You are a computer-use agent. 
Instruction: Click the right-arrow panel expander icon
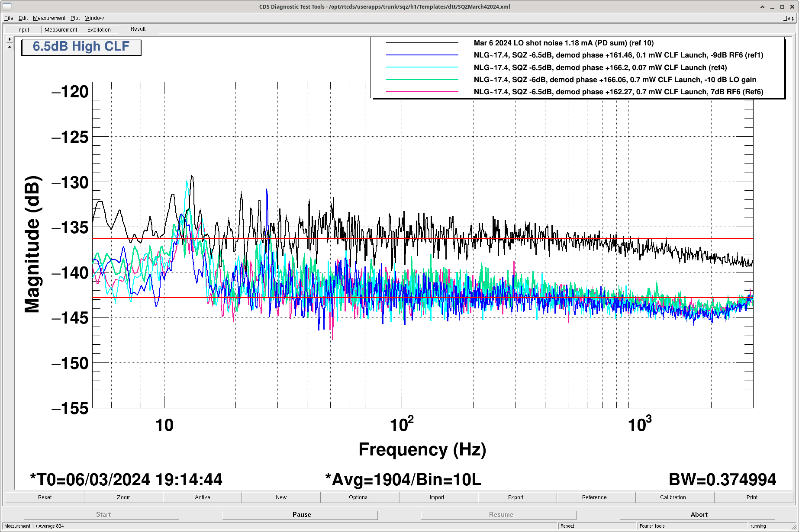[x=10, y=39]
